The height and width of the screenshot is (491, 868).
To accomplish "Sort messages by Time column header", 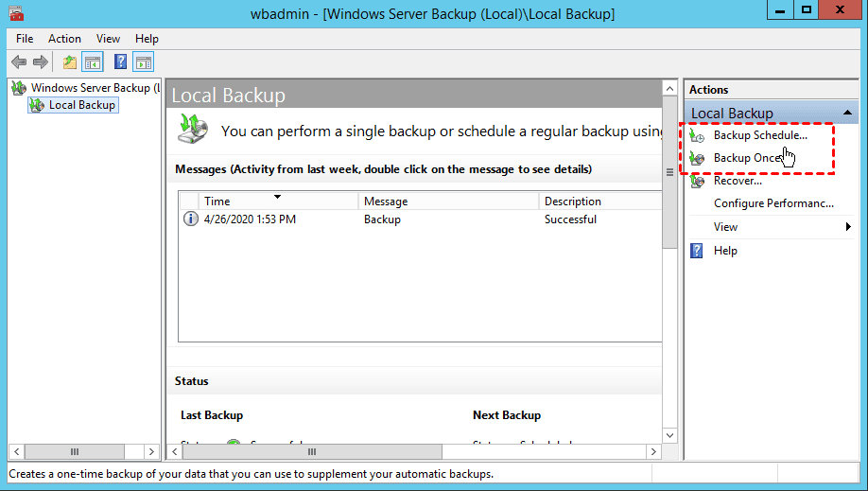I will [278, 201].
